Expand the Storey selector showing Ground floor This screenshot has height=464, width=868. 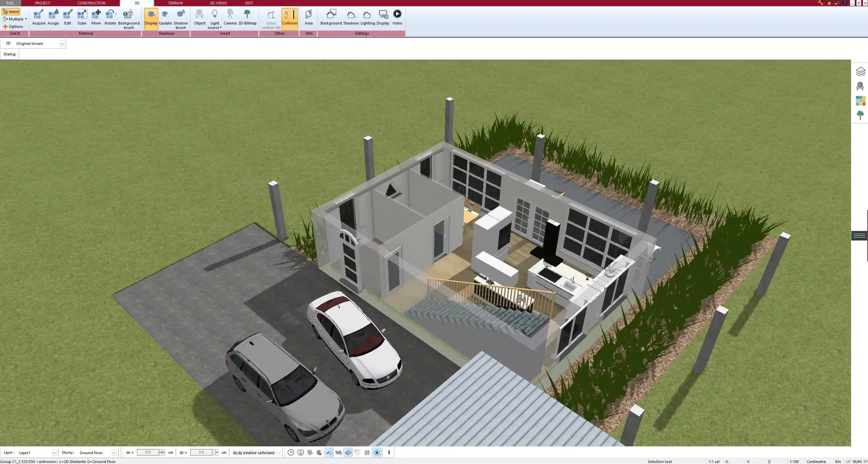[114, 452]
